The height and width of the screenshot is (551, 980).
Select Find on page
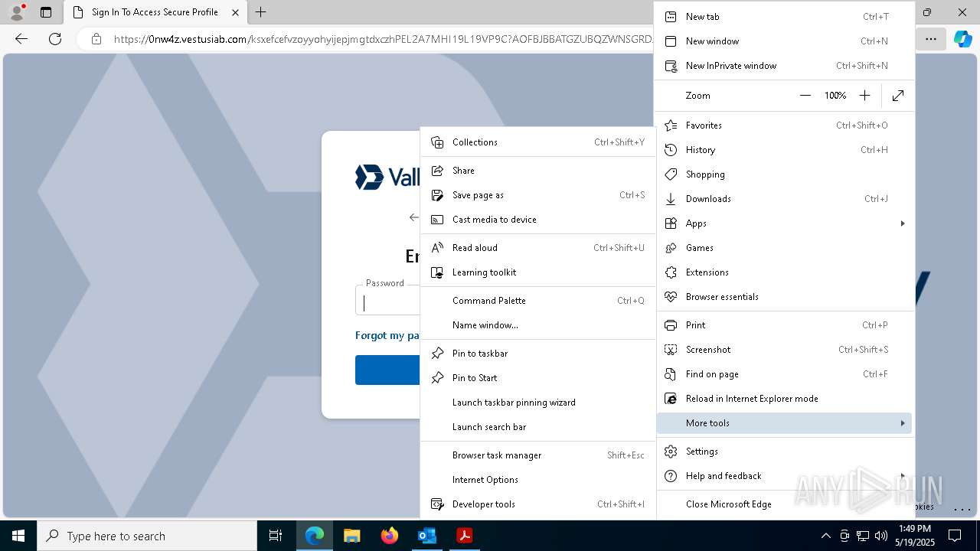[785, 374]
